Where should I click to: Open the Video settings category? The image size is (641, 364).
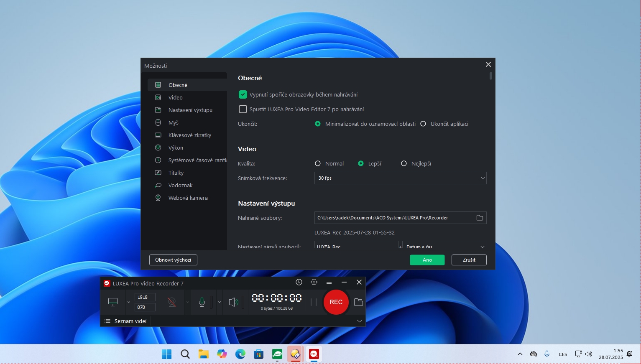coord(187,97)
